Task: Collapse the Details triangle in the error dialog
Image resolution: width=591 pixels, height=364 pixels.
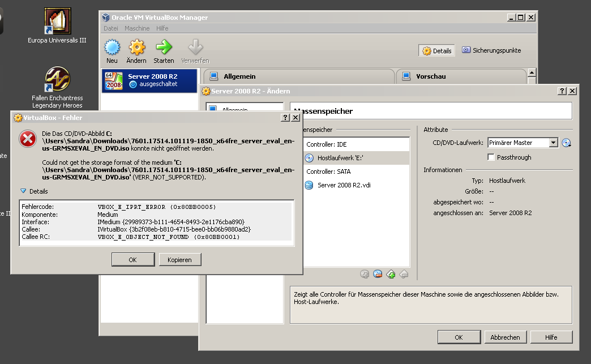Action: (x=23, y=191)
